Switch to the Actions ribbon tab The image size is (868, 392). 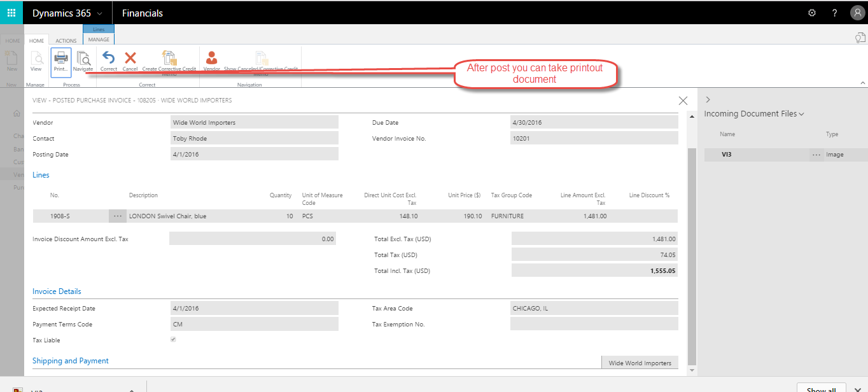66,39
